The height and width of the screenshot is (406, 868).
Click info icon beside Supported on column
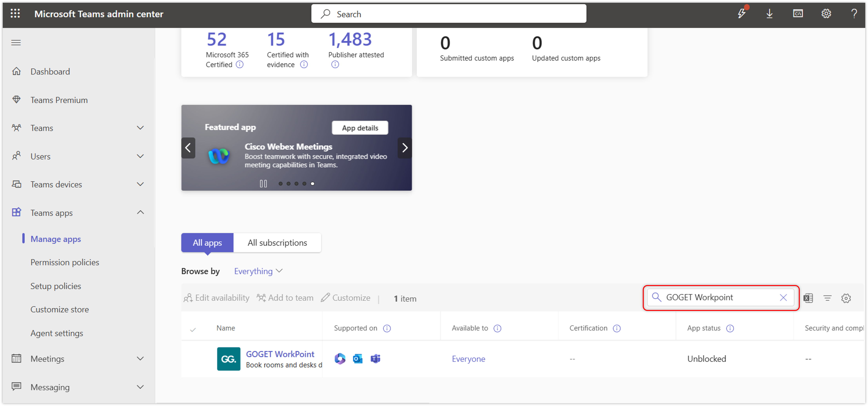click(387, 328)
